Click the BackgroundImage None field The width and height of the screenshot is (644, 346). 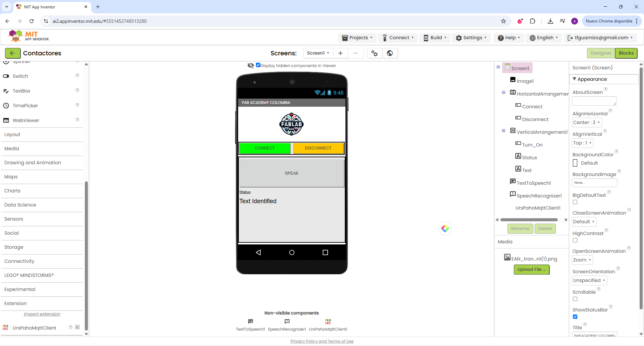[x=594, y=183]
